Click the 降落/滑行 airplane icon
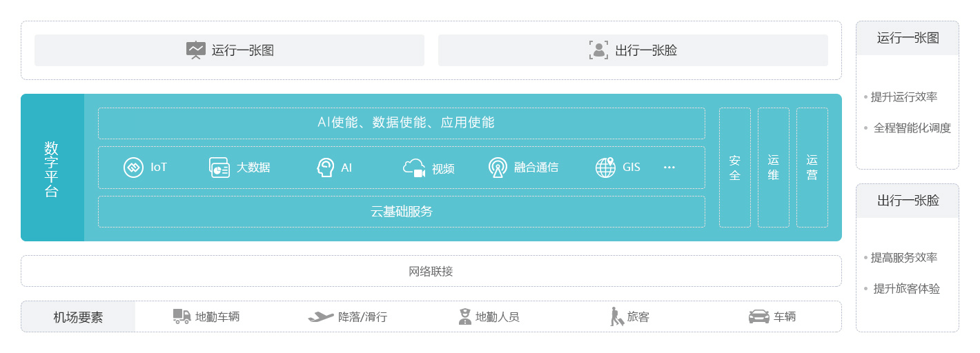This screenshot has height=353, width=980. point(321,317)
